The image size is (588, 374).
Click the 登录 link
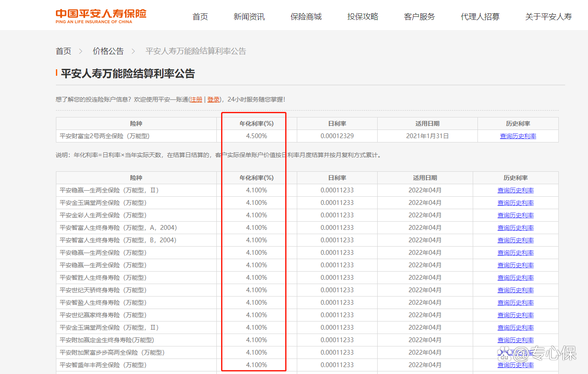click(213, 99)
